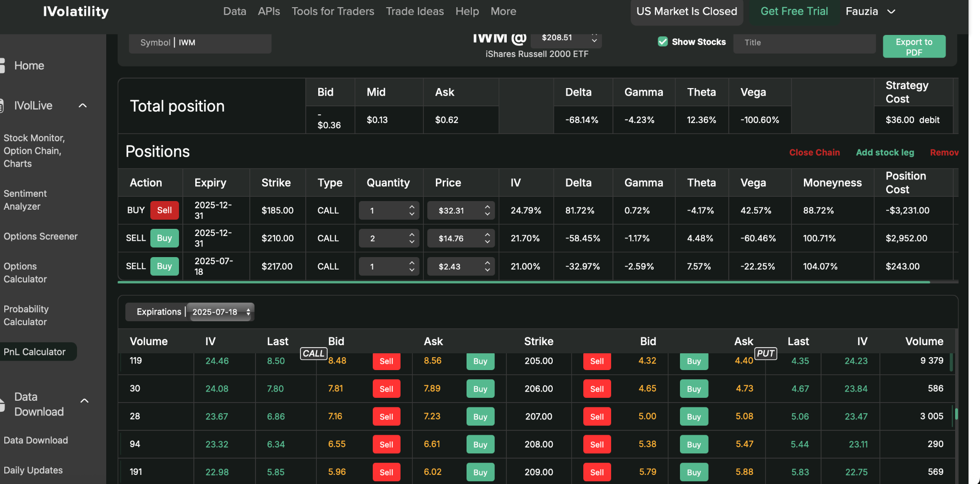Flip $210.00 call leg to Buy
980x484 pixels.
point(165,238)
